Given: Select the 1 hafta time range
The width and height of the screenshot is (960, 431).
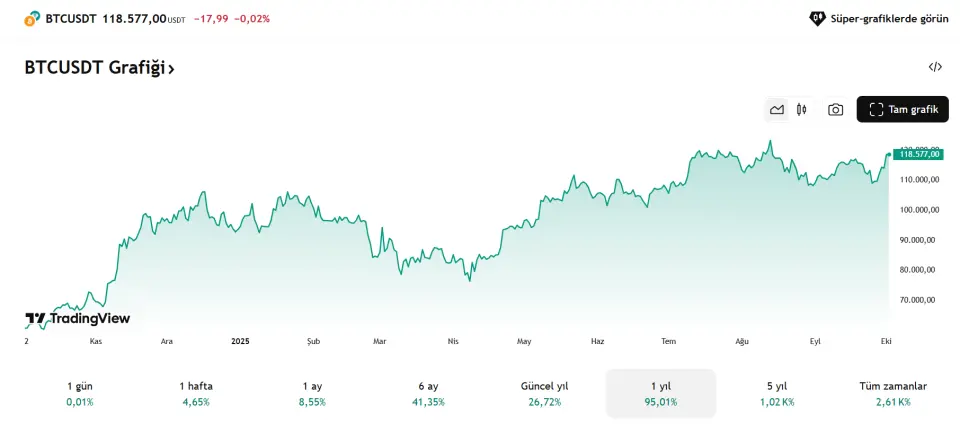Looking at the screenshot, I should (x=196, y=393).
